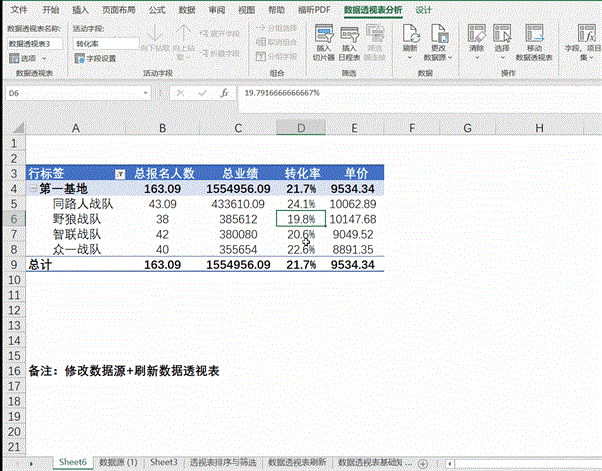The height and width of the screenshot is (471, 602).
Task: Collapse the 第一基地 row group
Action: 33,188
